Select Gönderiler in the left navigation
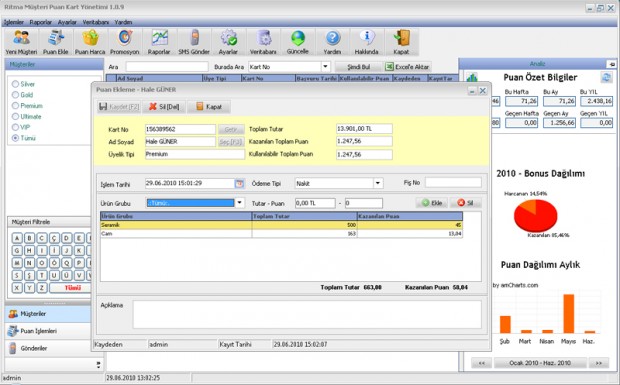Image resolution: width=620 pixels, height=385 pixels. click(x=48, y=348)
